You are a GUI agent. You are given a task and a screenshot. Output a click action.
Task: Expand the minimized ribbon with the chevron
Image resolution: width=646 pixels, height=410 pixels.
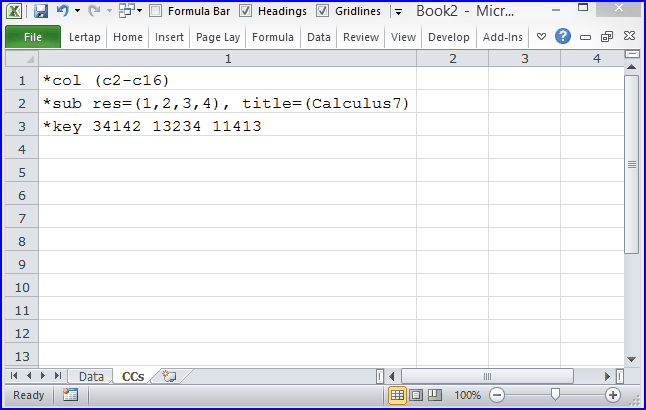coord(542,37)
